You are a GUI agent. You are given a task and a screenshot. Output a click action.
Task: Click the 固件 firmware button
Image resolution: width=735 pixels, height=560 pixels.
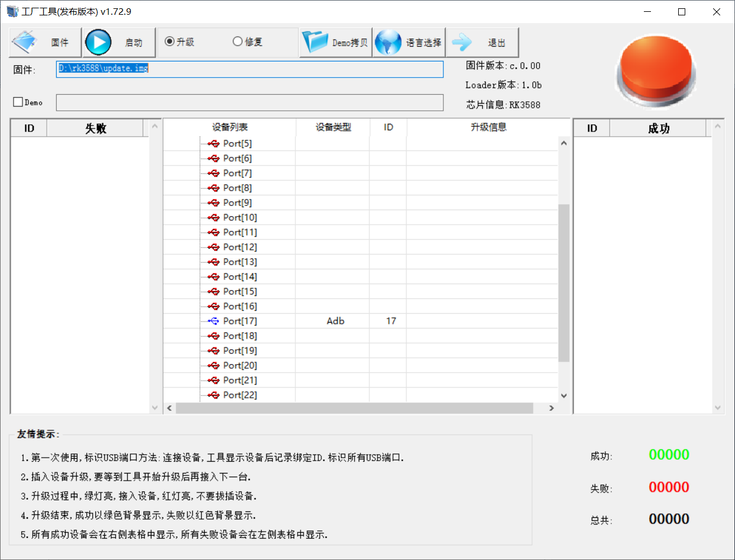pos(45,43)
